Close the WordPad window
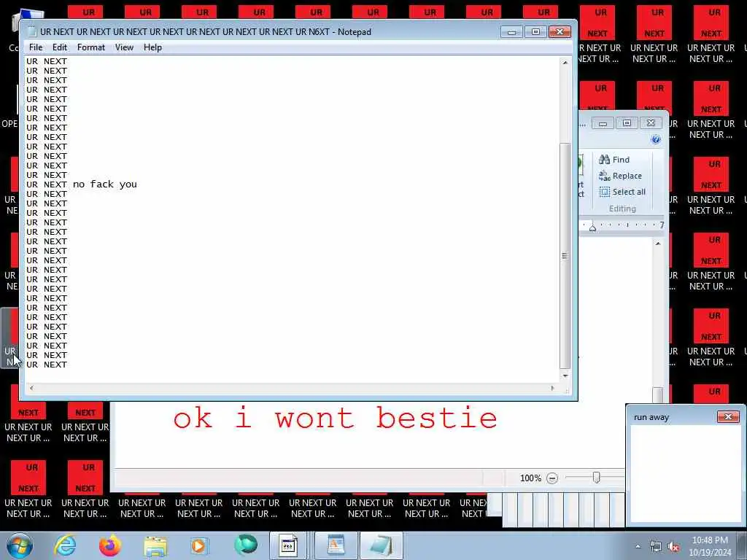The height and width of the screenshot is (560, 747). click(651, 123)
